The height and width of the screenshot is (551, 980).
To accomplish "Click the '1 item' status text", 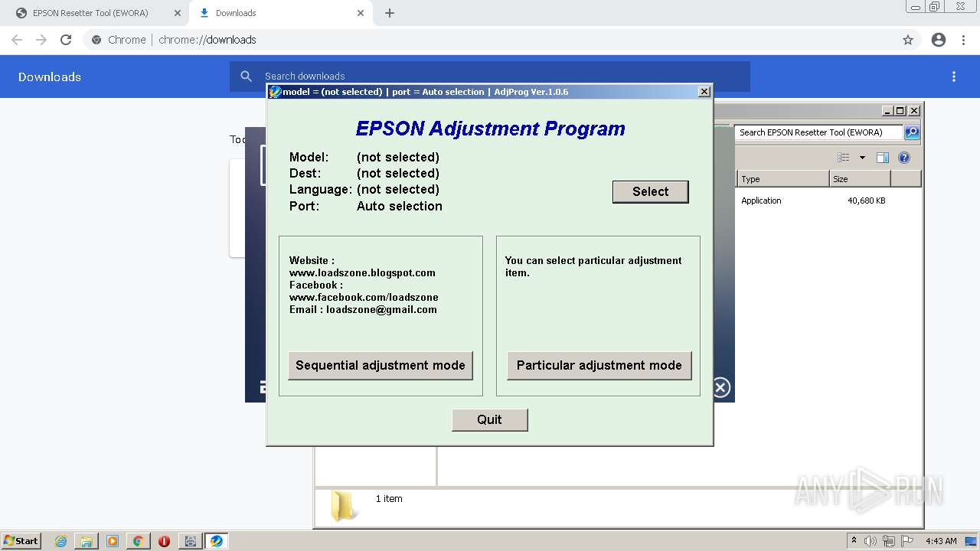I will 389,499.
